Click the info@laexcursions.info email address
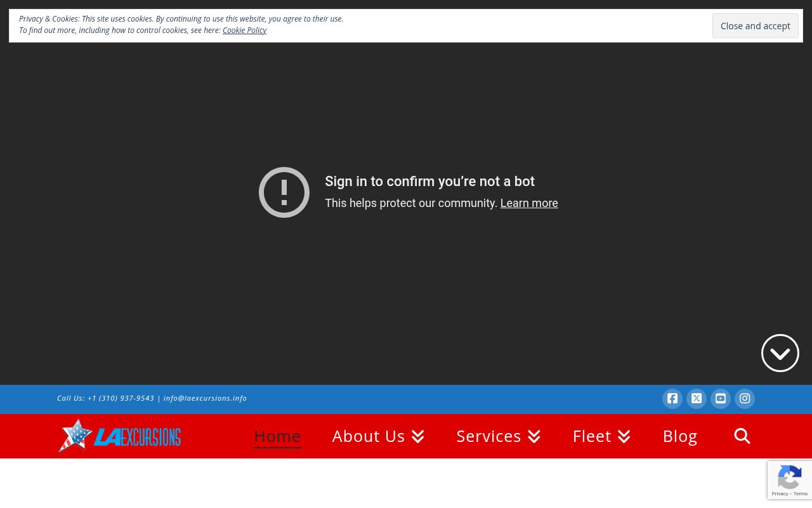Viewport: 812px width, 508px height. [x=205, y=398]
